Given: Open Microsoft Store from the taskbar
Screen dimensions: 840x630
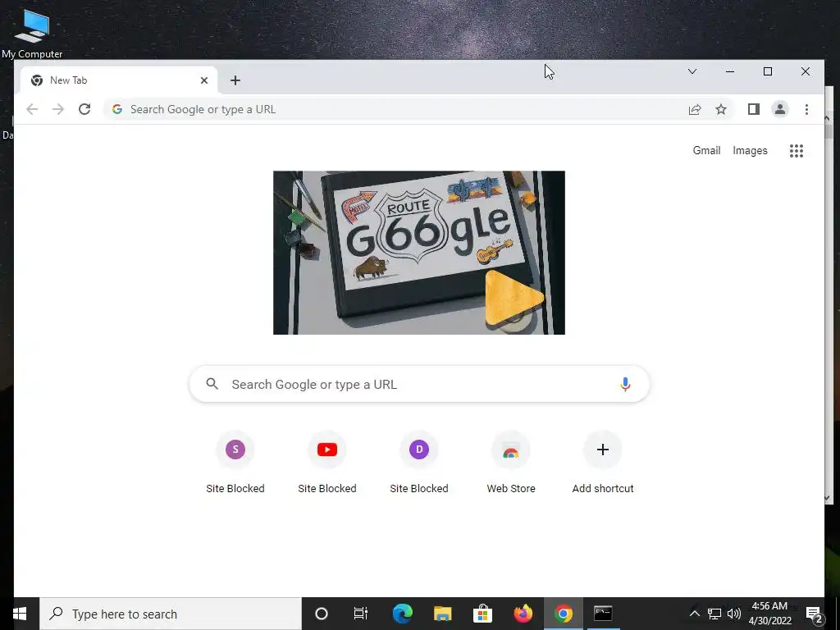Looking at the screenshot, I should click(482, 614).
